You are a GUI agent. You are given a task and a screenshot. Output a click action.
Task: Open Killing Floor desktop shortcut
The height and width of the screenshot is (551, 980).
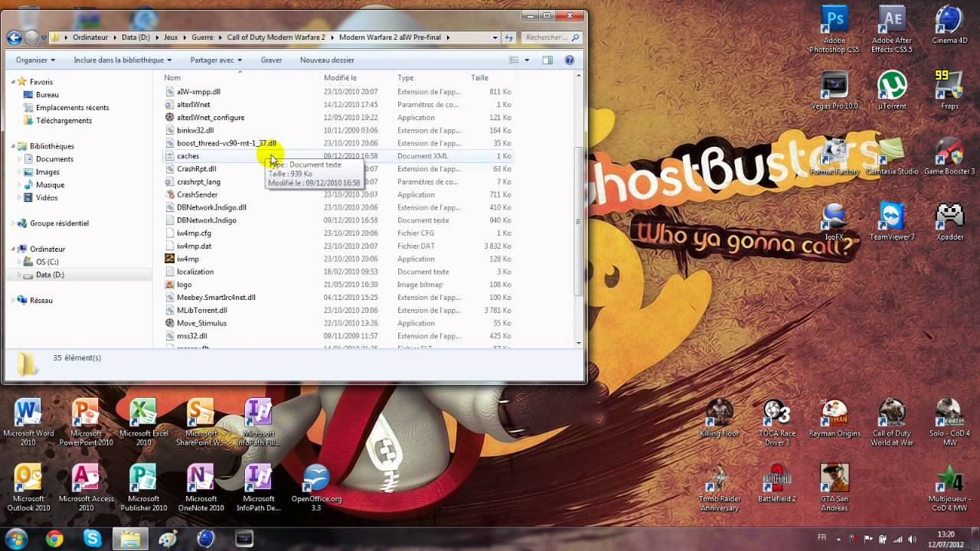click(x=720, y=418)
